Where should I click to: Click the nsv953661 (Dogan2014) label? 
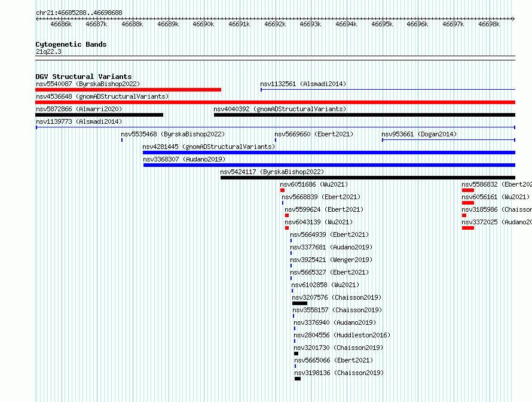419,134
